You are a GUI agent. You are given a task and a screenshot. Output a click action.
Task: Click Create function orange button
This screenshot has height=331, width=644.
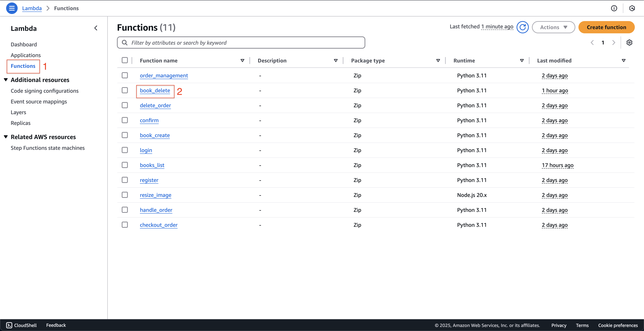click(607, 27)
